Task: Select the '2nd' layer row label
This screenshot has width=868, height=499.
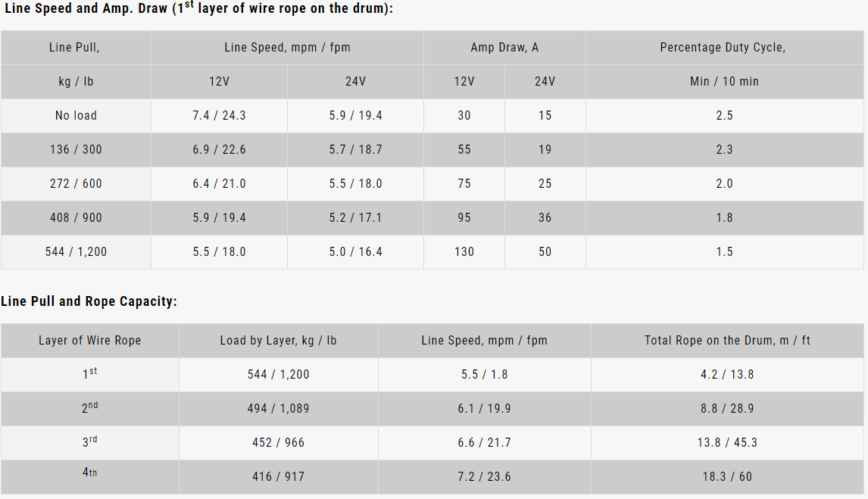Action: (x=89, y=407)
